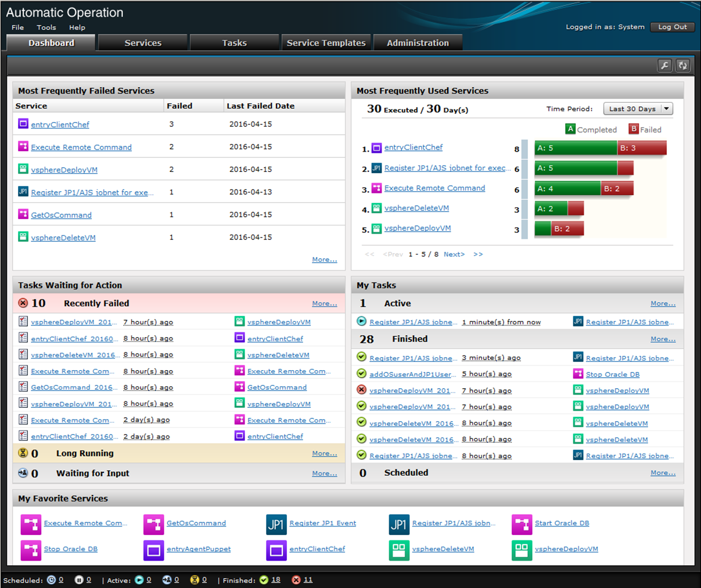Open dashboard settings with the wrench icon
701x588 pixels.
coord(665,66)
